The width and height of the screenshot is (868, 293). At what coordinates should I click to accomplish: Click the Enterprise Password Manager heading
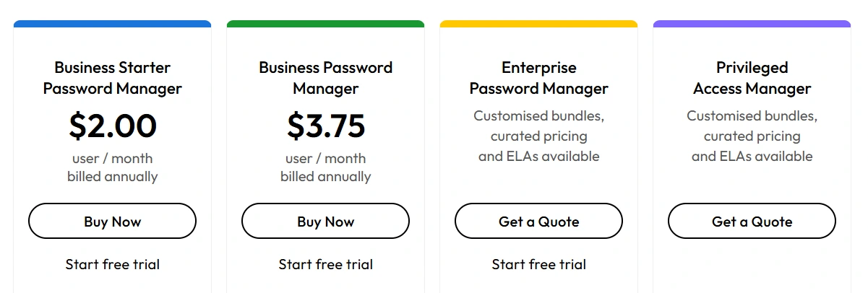pos(538,78)
